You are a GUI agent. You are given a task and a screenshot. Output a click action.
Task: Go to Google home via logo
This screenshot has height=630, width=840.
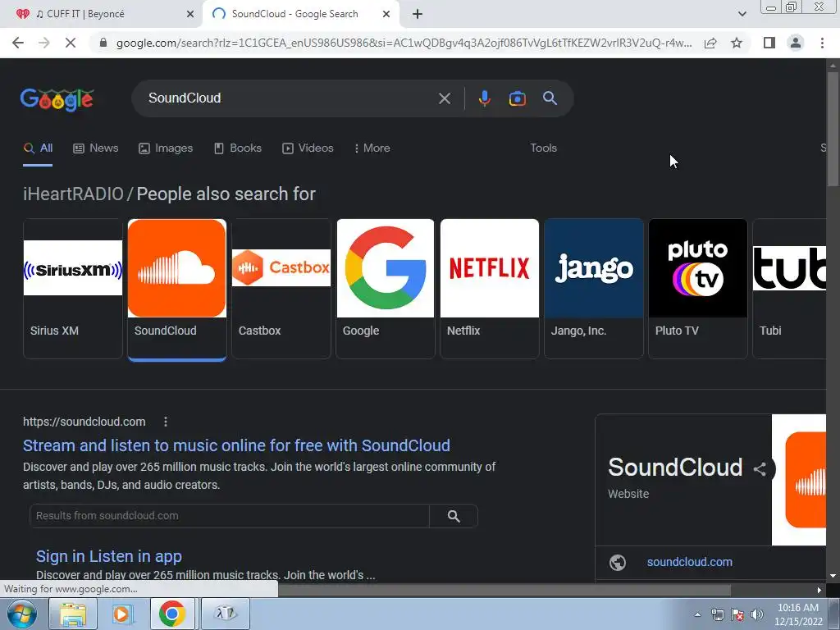click(57, 99)
